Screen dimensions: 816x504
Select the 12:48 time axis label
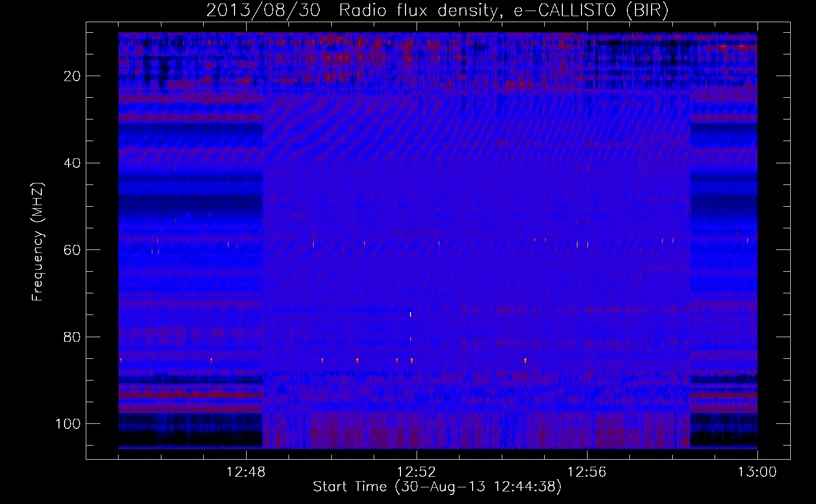tap(246, 472)
